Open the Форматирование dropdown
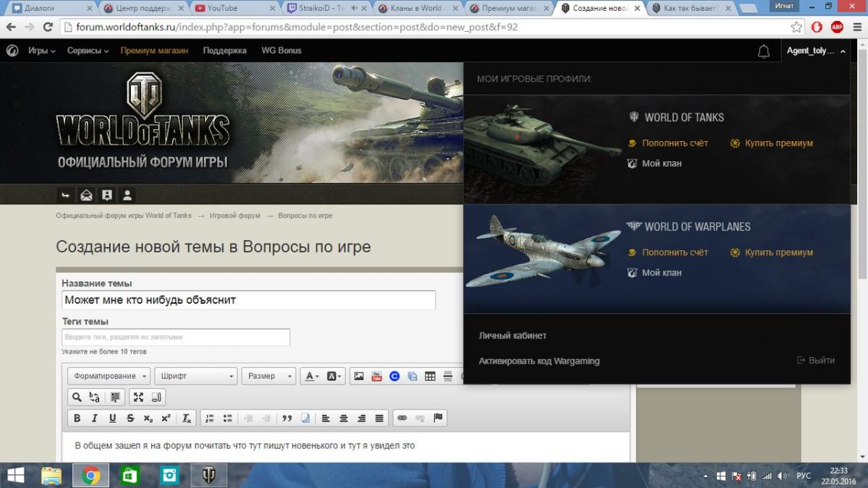This screenshot has width=868, height=488. pos(109,376)
